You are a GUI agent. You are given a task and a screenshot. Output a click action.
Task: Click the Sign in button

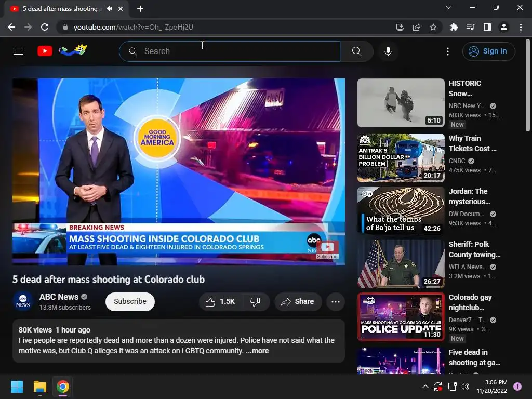point(488,51)
